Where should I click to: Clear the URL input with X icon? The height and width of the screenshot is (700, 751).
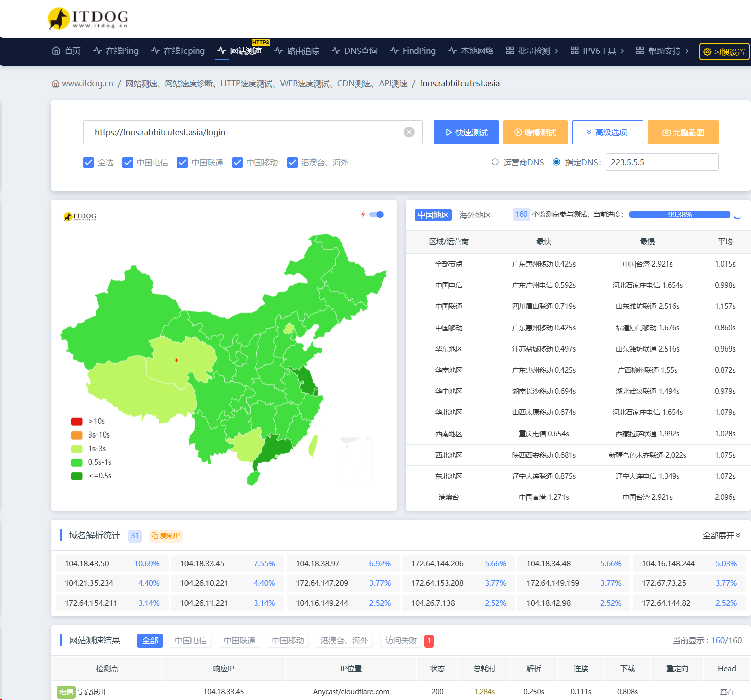(x=409, y=132)
